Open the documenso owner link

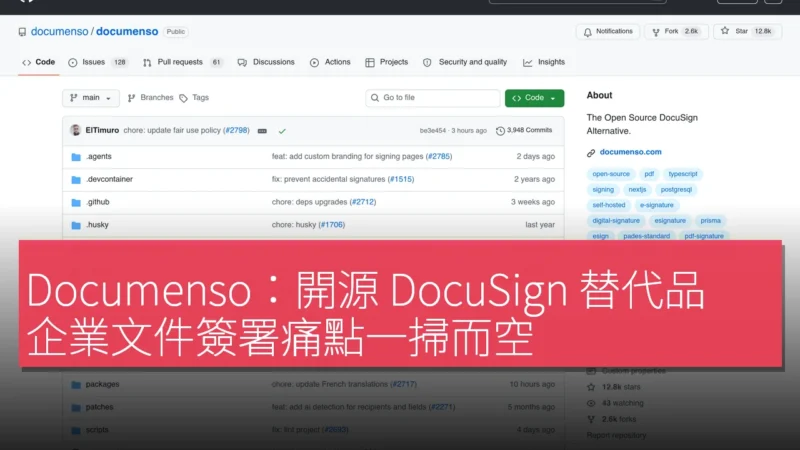pyautogui.click(x=59, y=32)
